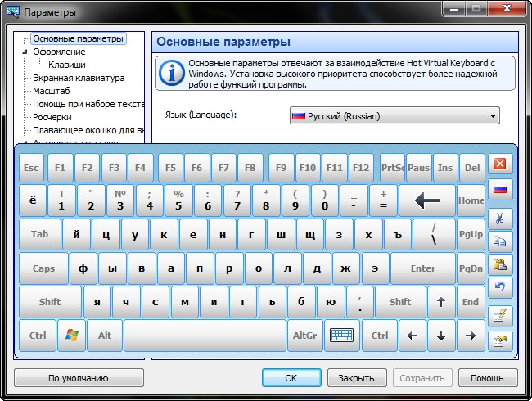This screenshot has height=401, width=532.
Task: Click the clipboard paste icon
Action: tap(500, 265)
